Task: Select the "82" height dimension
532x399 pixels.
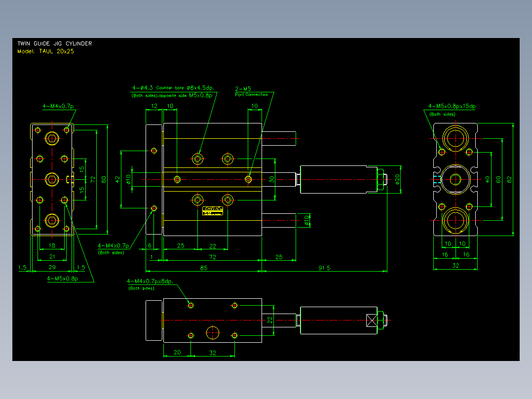Action: coord(509,179)
